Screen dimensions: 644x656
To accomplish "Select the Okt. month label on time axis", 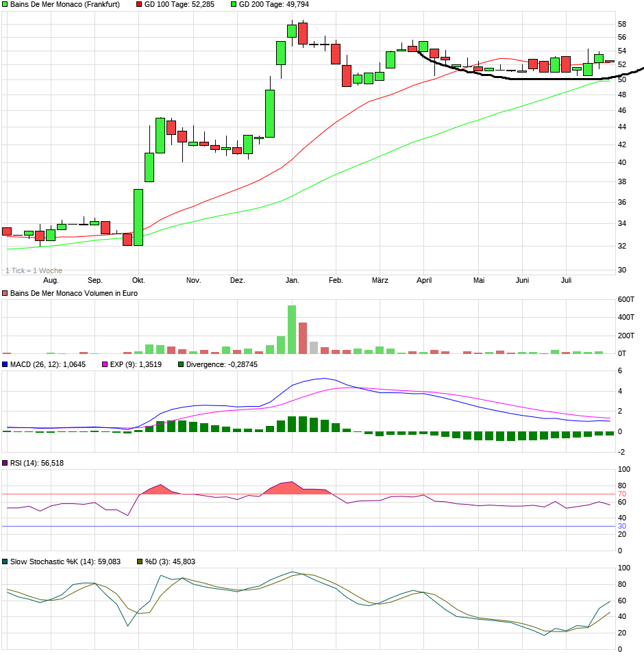I will [x=138, y=280].
